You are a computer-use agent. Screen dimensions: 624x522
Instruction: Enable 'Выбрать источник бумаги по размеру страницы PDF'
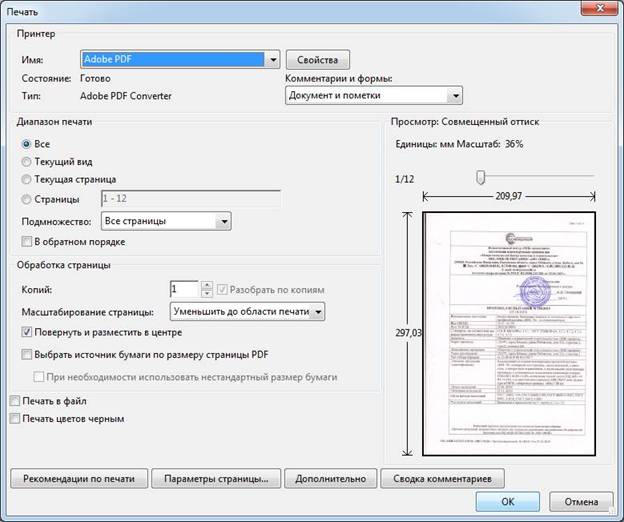point(27,354)
